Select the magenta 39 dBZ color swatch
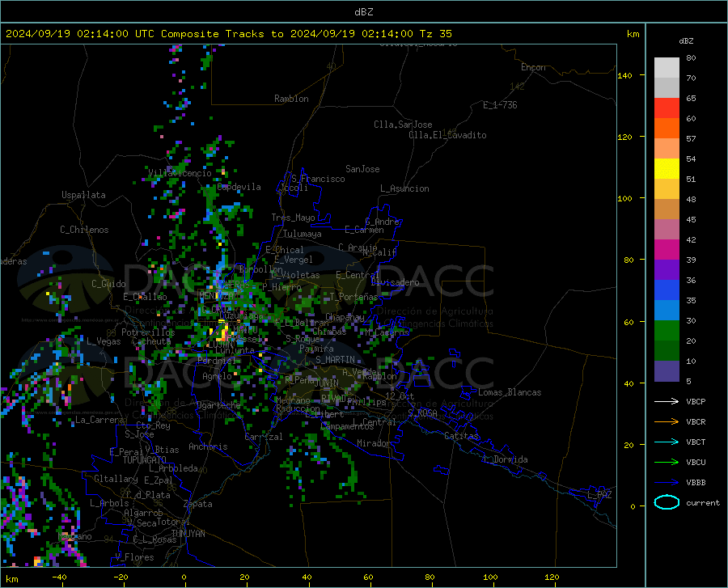This screenshot has width=728, height=588. (x=667, y=250)
